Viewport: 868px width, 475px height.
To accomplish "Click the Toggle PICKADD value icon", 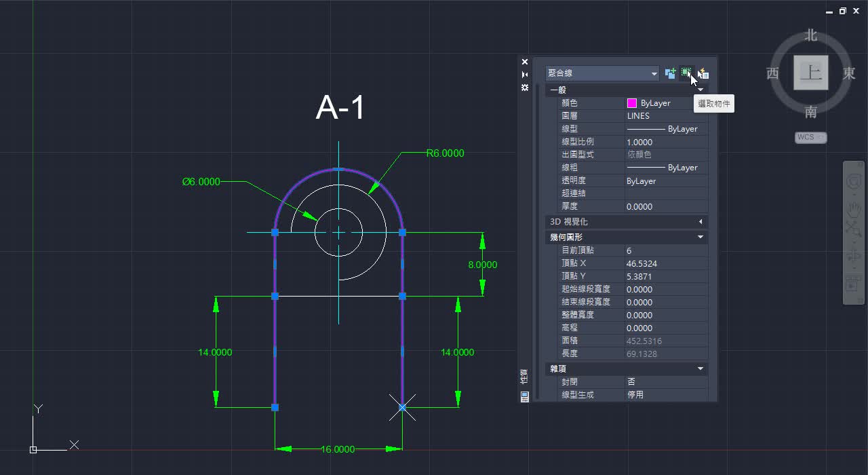I will pyautogui.click(x=671, y=73).
